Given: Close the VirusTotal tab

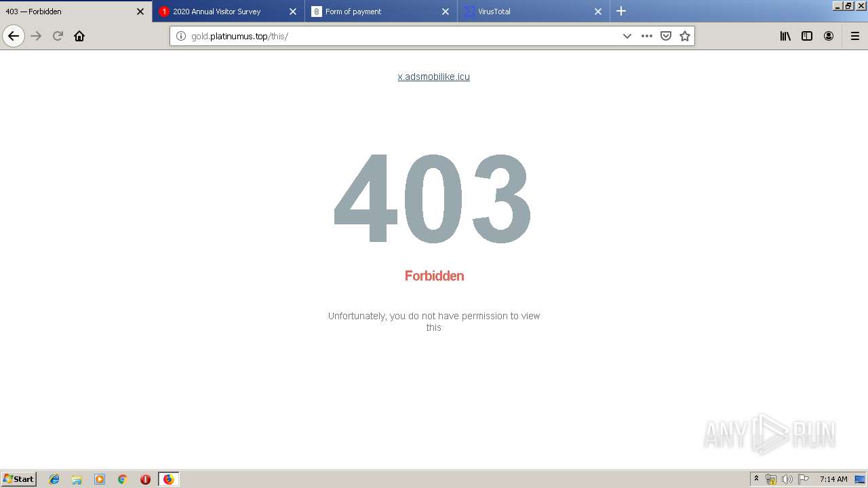Looking at the screenshot, I should [598, 12].
